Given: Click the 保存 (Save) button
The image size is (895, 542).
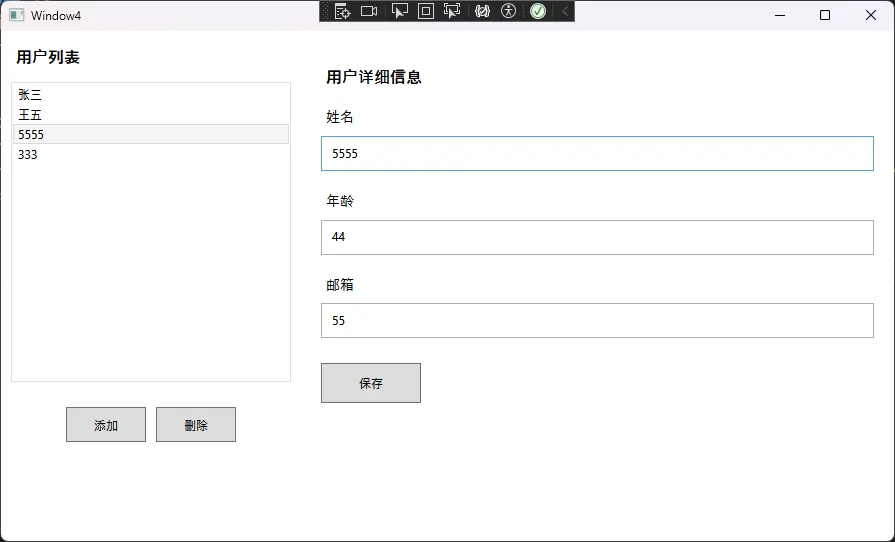Looking at the screenshot, I should click(x=371, y=383).
